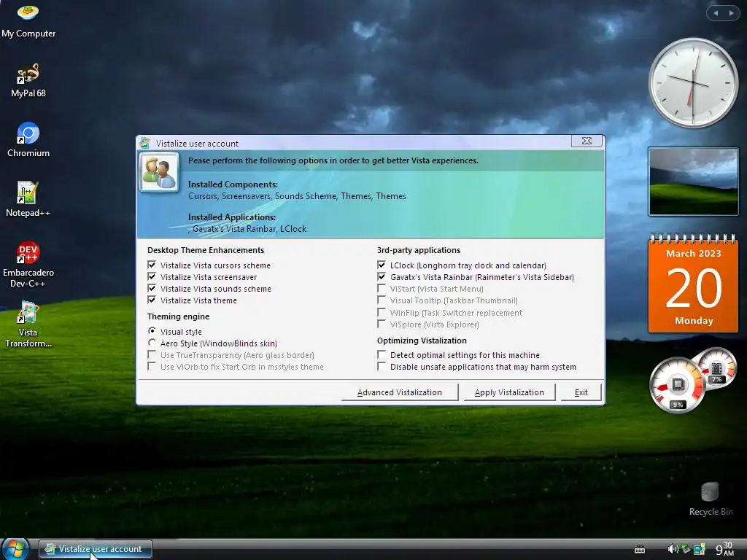Click the Apply Vistalization button

(509, 392)
